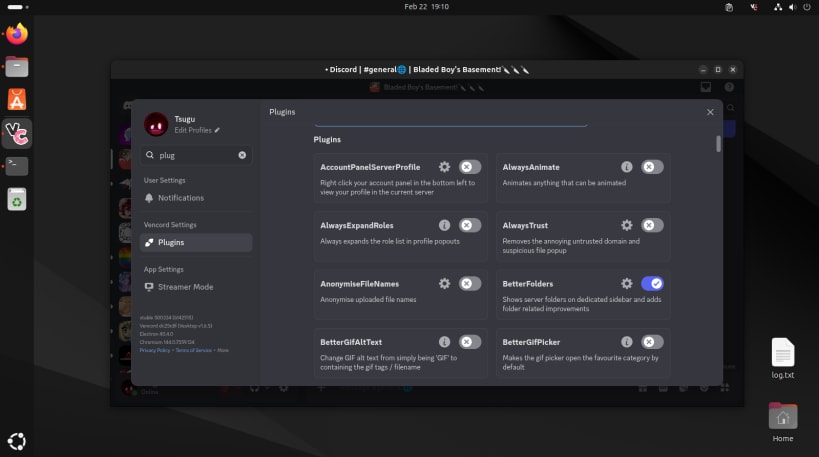Screen dimensions: 819x457
Task: Click Animates anything that can be animated
Action: pyautogui.click(x=564, y=183)
